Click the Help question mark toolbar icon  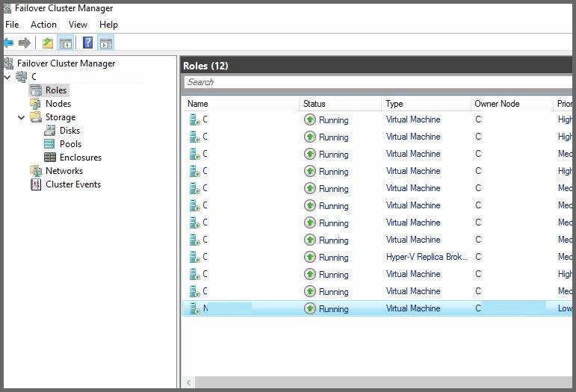click(88, 43)
